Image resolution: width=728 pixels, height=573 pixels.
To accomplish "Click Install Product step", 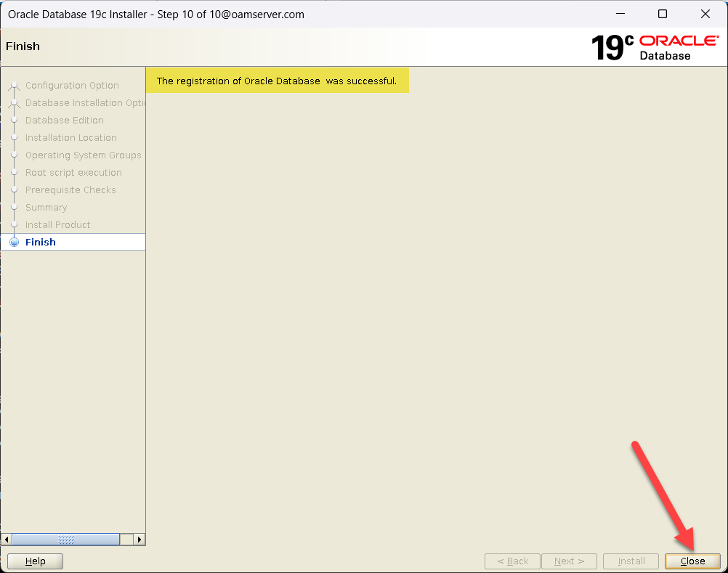I will [58, 225].
